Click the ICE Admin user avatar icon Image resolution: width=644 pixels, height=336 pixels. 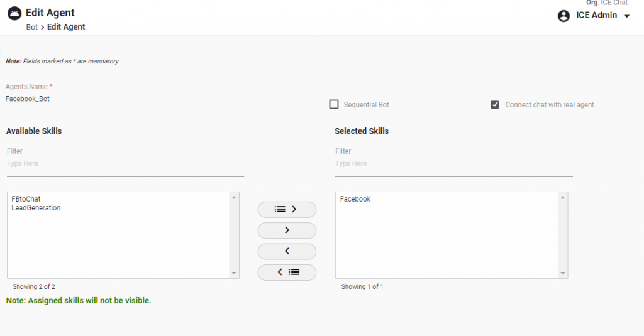click(x=563, y=16)
